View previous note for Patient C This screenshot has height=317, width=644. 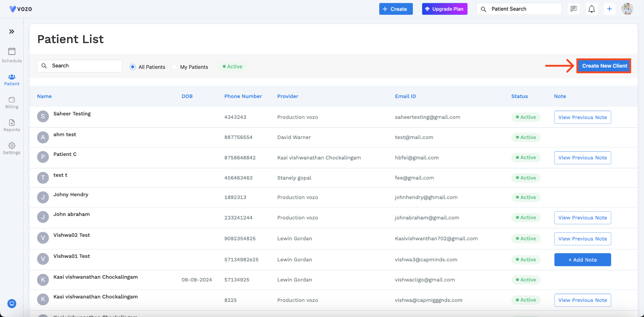tap(582, 158)
